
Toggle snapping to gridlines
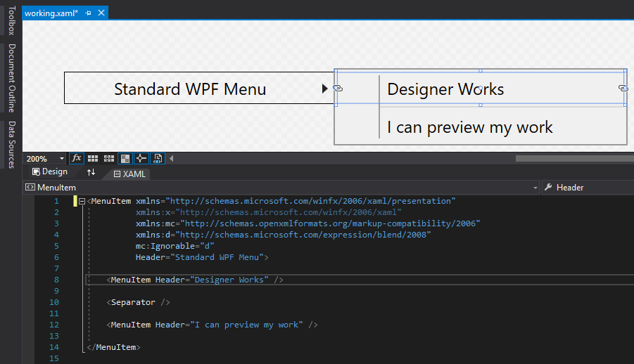pos(109,158)
